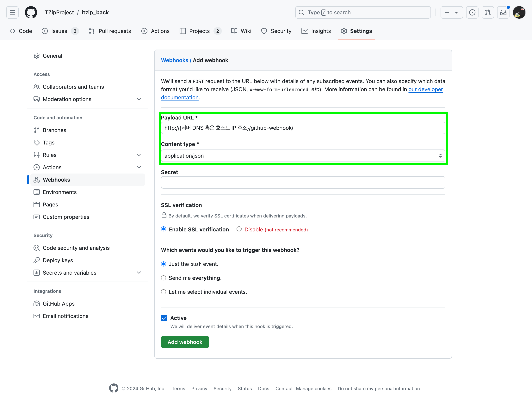Open the hamburger navigation menu

tap(12, 12)
